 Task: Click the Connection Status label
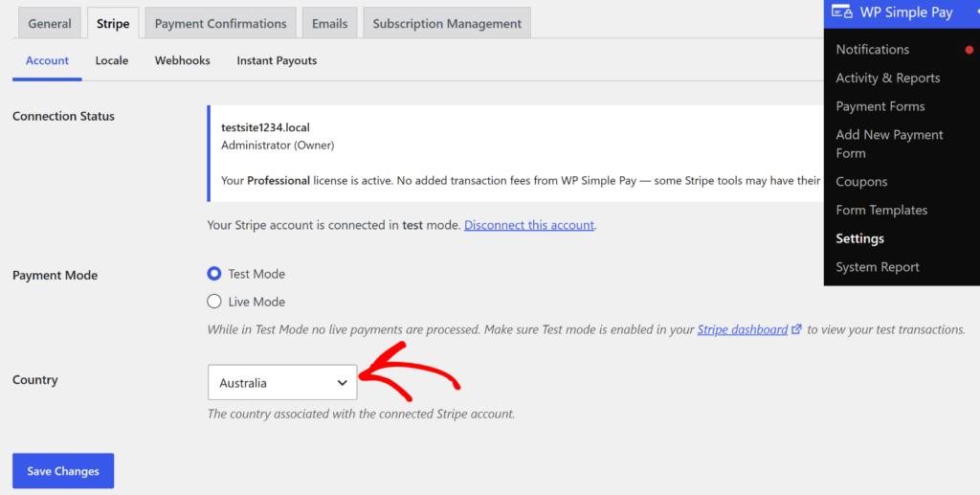63,116
